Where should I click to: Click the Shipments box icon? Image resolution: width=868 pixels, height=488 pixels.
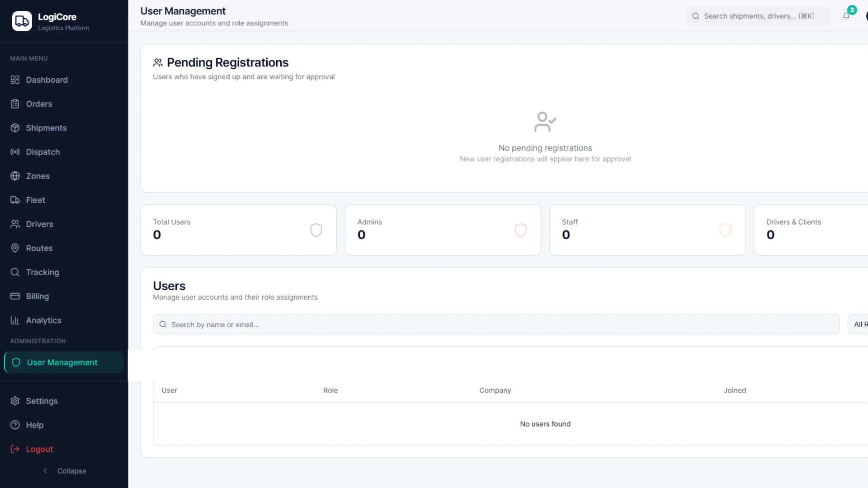click(x=15, y=128)
